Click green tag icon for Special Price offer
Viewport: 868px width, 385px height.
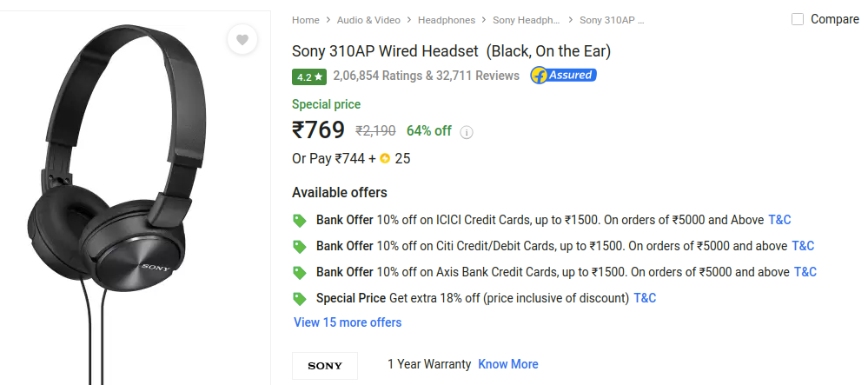[x=300, y=299]
